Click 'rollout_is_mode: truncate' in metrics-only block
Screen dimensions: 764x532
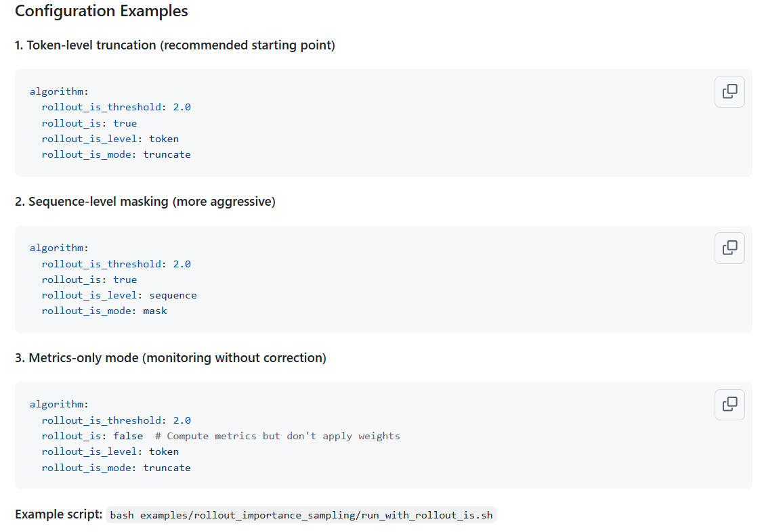click(x=116, y=468)
